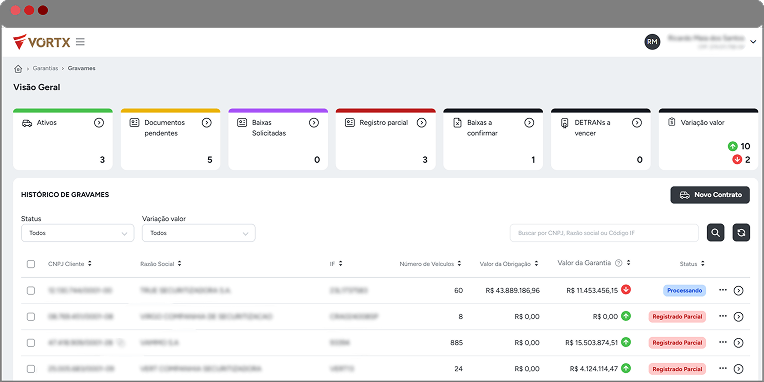This screenshot has width=764, height=382.
Task: Click the Valor da Garantia help icon
Action: pos(619,263)
